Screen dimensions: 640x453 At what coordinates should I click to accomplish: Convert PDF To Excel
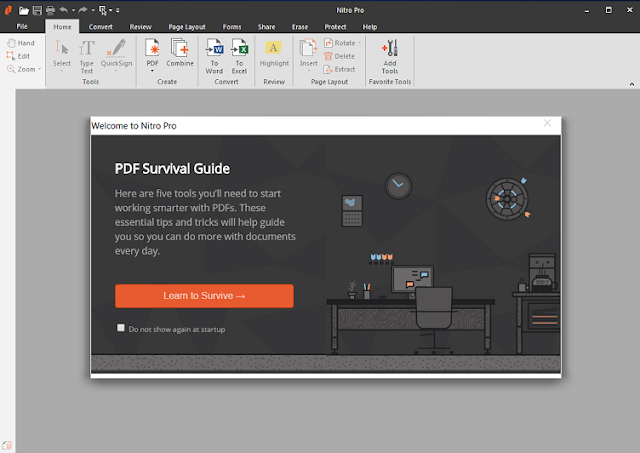pos(239,56)
